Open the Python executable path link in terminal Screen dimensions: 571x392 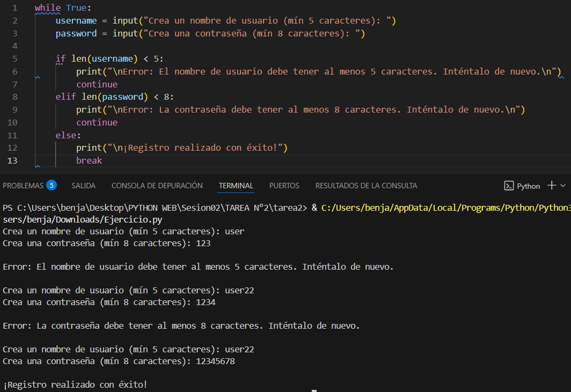tap(445, 208)
